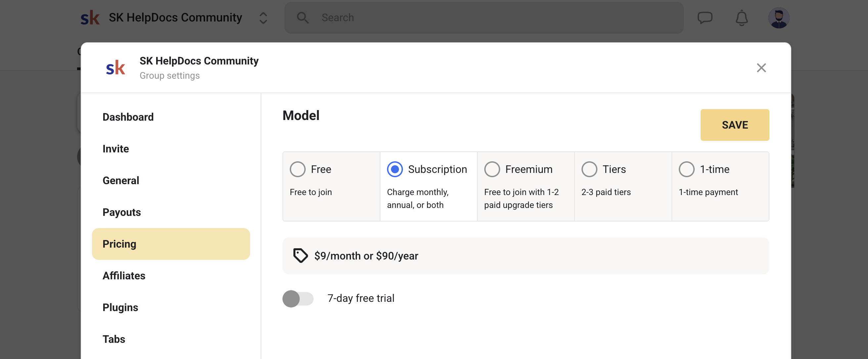Go to the Payouts settings section
Viewport: 868px width, 359px height.
pyautogui.click(x=122, y=212)
